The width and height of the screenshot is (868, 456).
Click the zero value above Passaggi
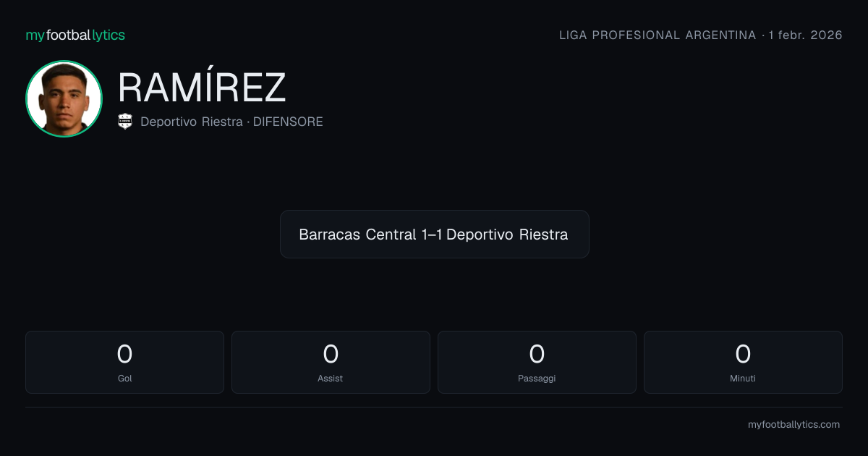pos(537,355)
